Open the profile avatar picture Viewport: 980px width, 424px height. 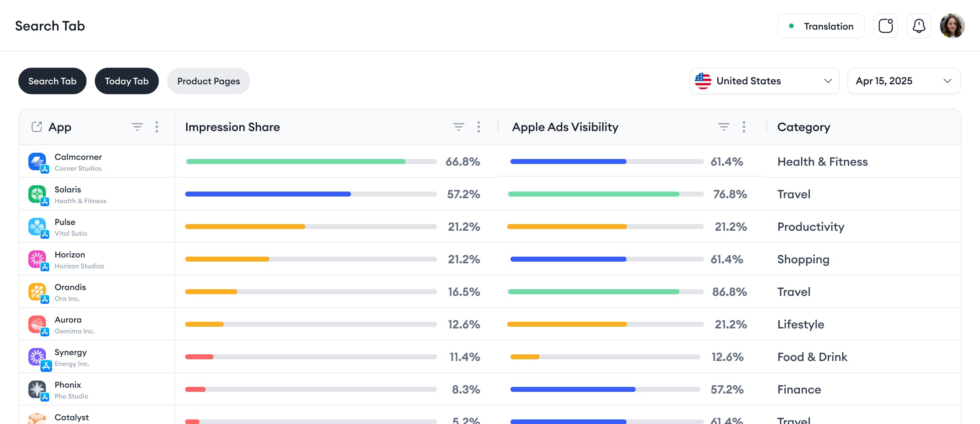point(952,26)
